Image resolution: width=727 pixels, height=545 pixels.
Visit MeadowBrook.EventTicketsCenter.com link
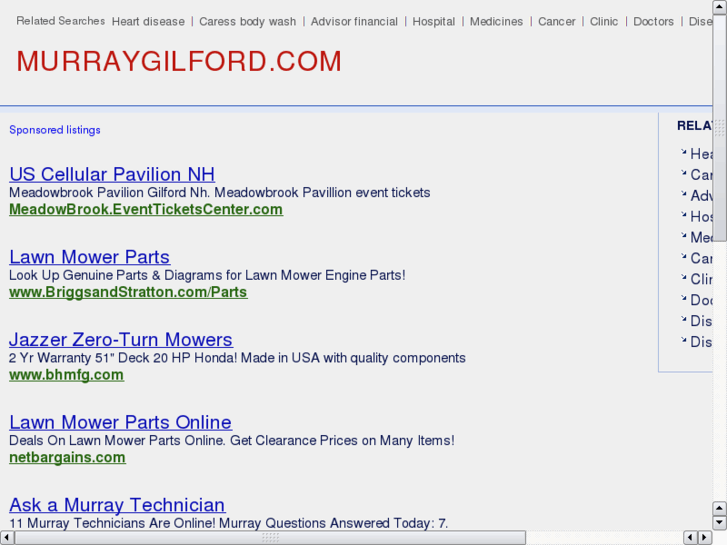(146, 210)
